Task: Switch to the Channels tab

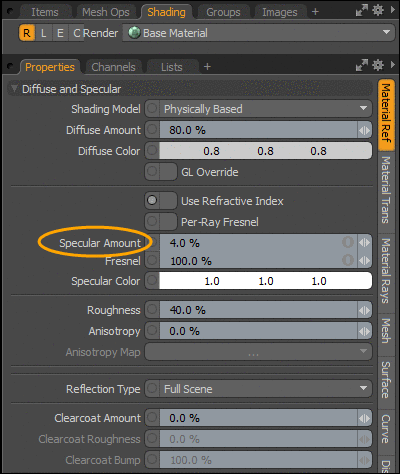Action: [x=113, y=67]
